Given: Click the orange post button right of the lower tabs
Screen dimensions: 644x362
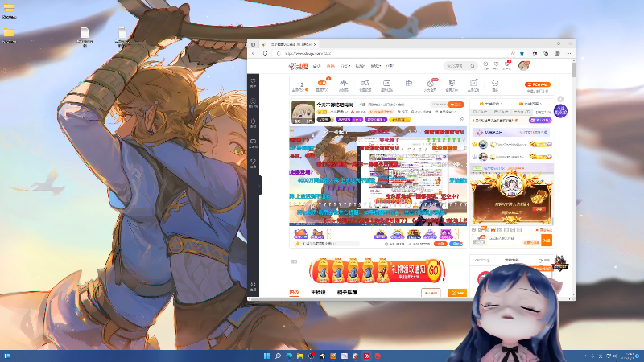Looking at the screenshot, I should [457, 293].
